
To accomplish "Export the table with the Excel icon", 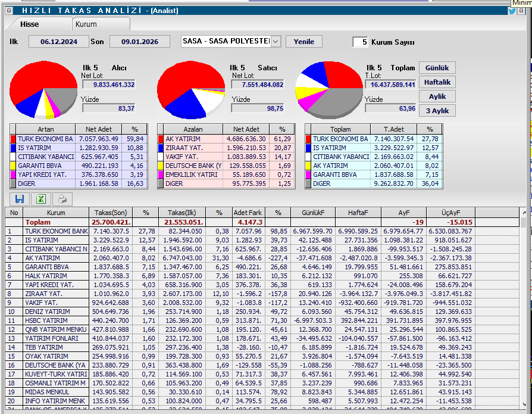I will 41,200.
